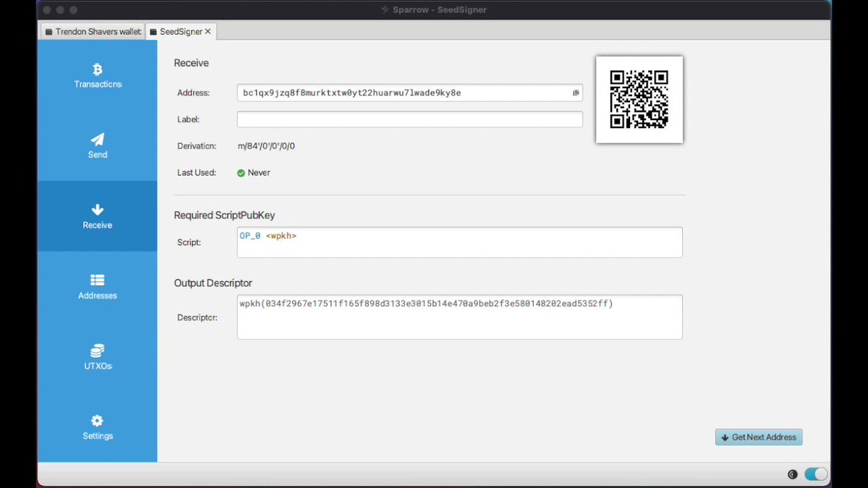The width and height of the screenshot is (868, 488).
Task: Open the UTXOs section
Action: pos(98,357)
